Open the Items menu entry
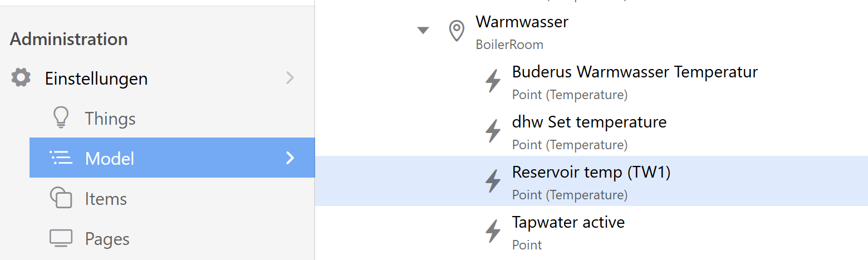868x260 pixels. pyautogui.click(x=106, y=199)
